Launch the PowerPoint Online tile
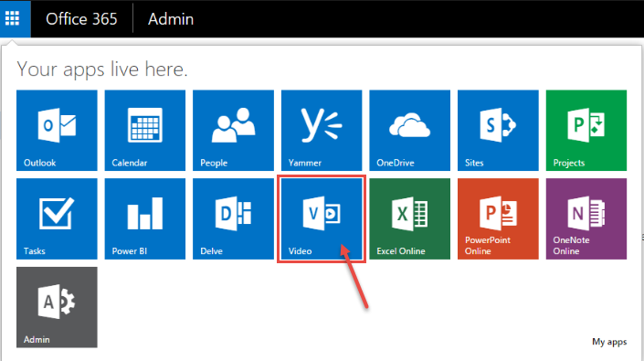 498,218
